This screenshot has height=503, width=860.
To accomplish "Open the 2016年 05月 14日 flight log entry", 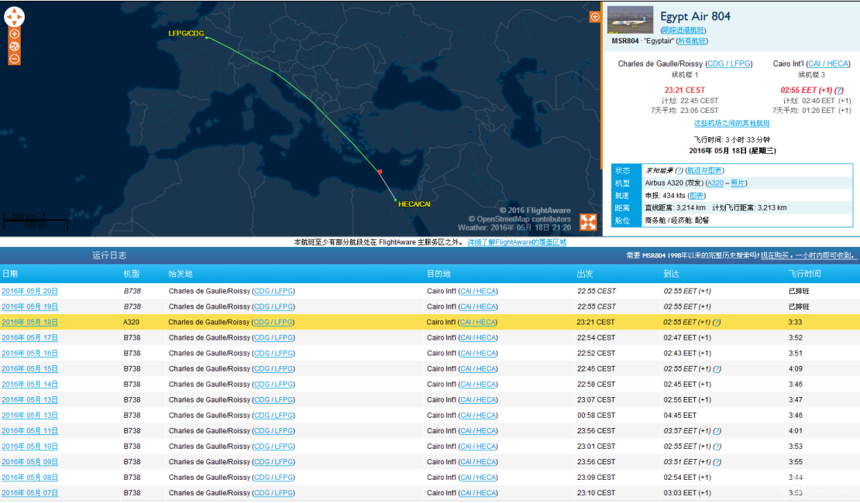I will point(30,385).
